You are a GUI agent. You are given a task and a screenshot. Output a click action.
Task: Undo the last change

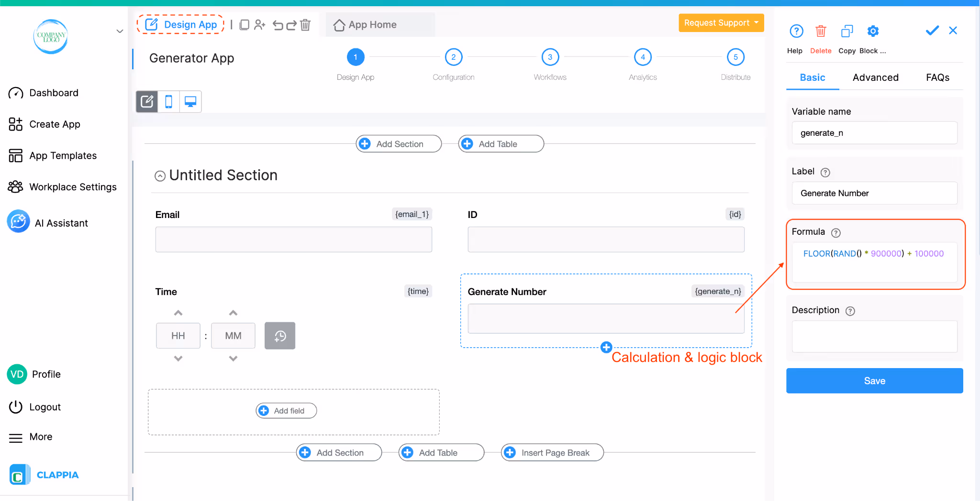(278, 25)
